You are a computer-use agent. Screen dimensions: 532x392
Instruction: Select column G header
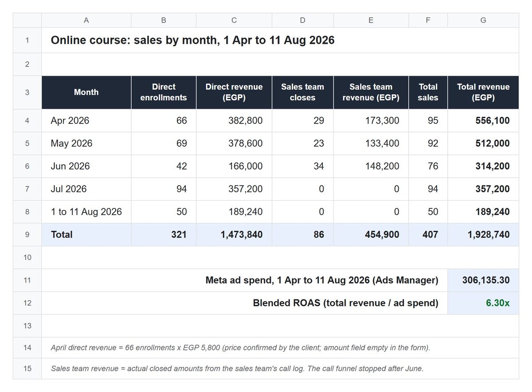tap(483, 20)
